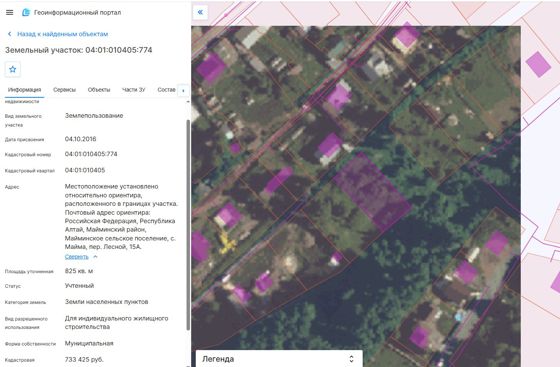The height and width of the screenshot is (367, 560).
Task: Click the back arrow before Назад
Action: [x=10, y=34]
